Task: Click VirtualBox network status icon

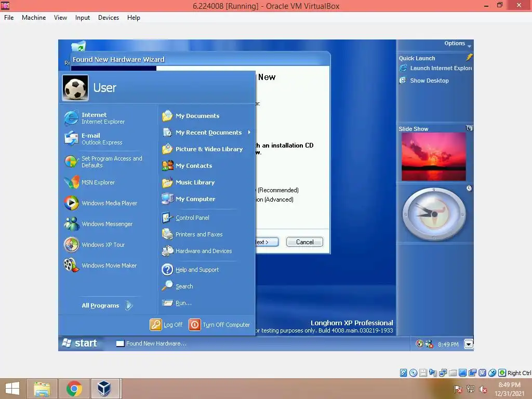Action: [443, 373]
